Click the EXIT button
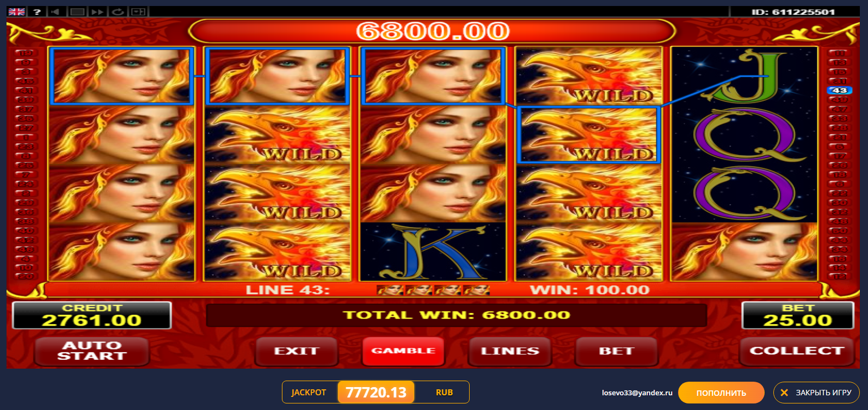This screenshot has height=410, width=868. (297, 351)
